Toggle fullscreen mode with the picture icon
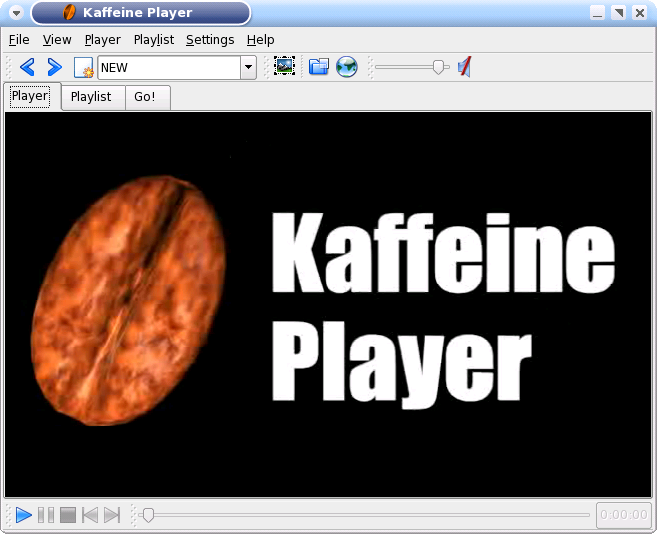The height and width of the screenshot is (534, 657). [x=285, y=66]
